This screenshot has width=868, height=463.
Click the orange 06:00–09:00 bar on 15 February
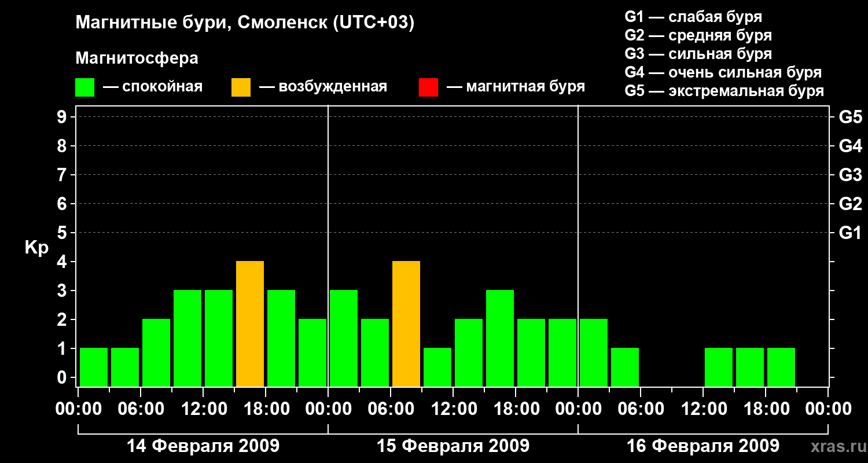[406, 324]
